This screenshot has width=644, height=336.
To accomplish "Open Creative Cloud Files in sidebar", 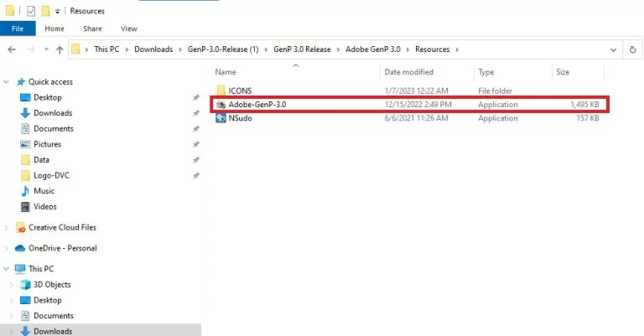I will 62,227.
